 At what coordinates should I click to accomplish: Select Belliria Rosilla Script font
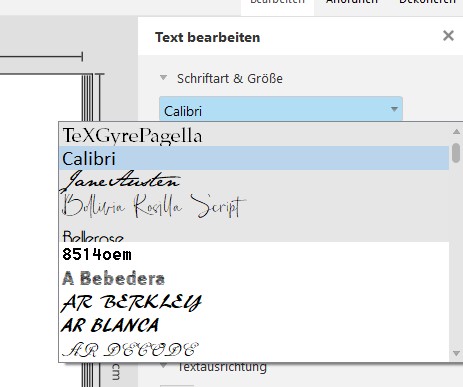pyautogui.click(x=254, y=206)
